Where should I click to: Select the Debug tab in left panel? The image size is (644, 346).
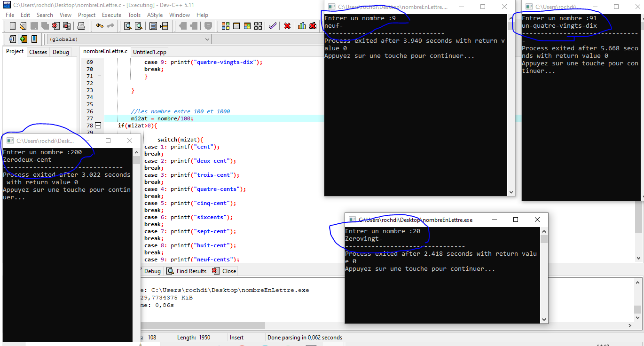click(x=61, y=52)
